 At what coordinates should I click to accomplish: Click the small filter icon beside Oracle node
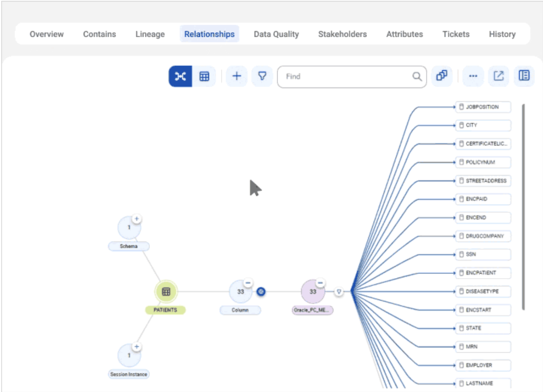click(339, 292)
